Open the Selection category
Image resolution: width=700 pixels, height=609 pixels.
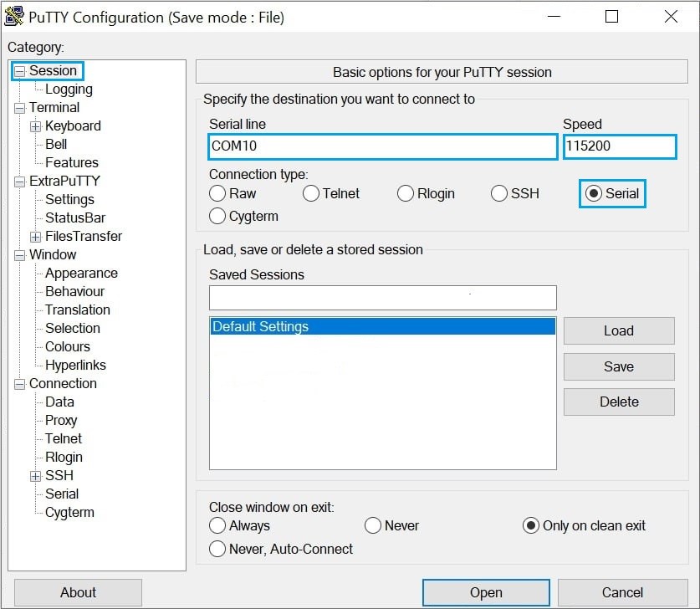tap(73, 328)
